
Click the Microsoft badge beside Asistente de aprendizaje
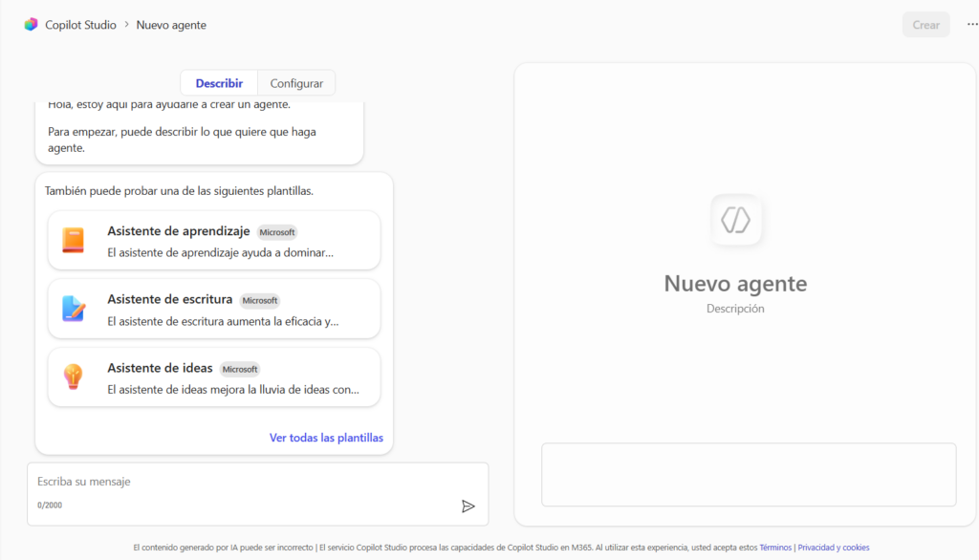(277, 232)
